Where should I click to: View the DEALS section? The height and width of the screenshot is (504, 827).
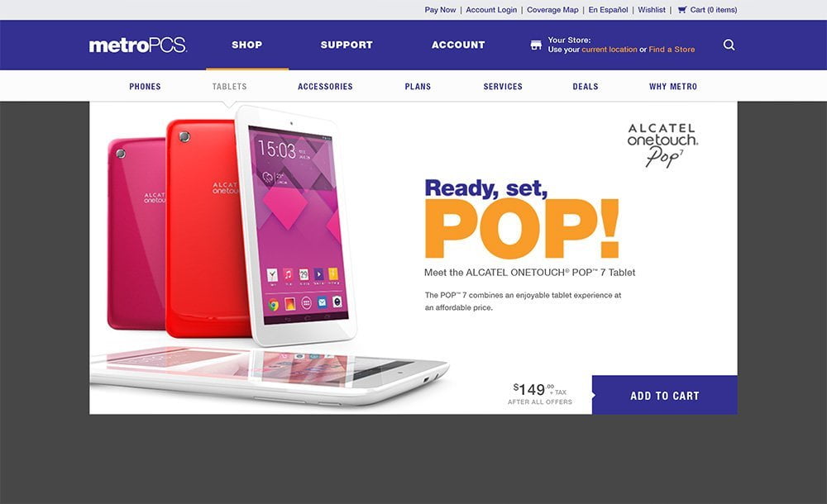(586, 87)
